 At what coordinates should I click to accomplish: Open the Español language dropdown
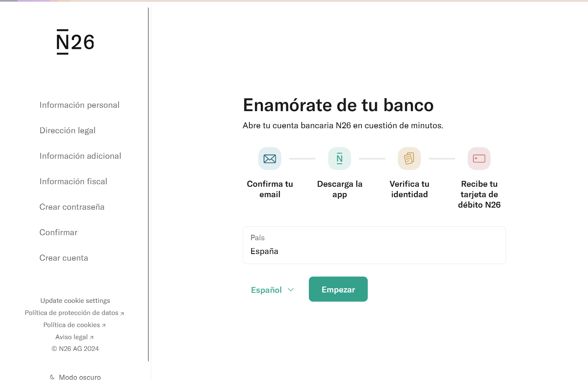click(x=272, y=290)
